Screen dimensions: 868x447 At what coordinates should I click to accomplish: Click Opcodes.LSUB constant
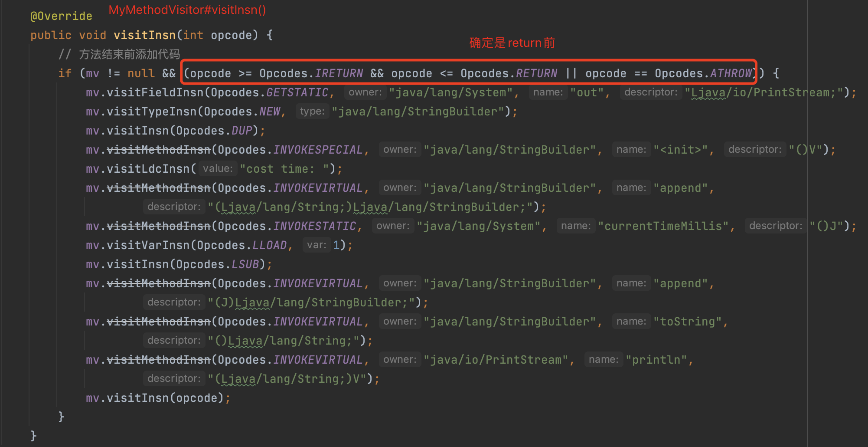218,264
